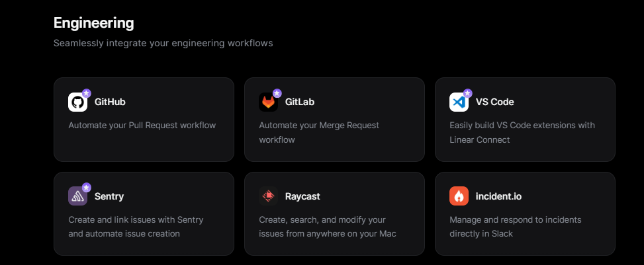Viewport: 644px width, 265px height.
Task: Click the Engineering section heading
Action: pos(93,23)
